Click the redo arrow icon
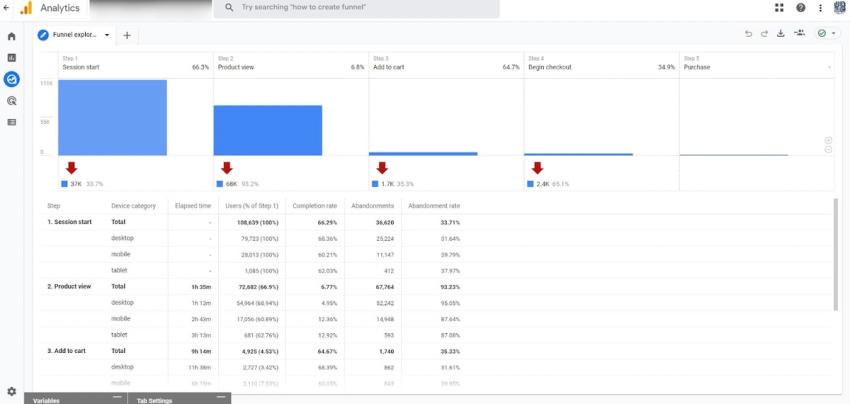Viewport: 850px width, 404px height. (764, 34)
